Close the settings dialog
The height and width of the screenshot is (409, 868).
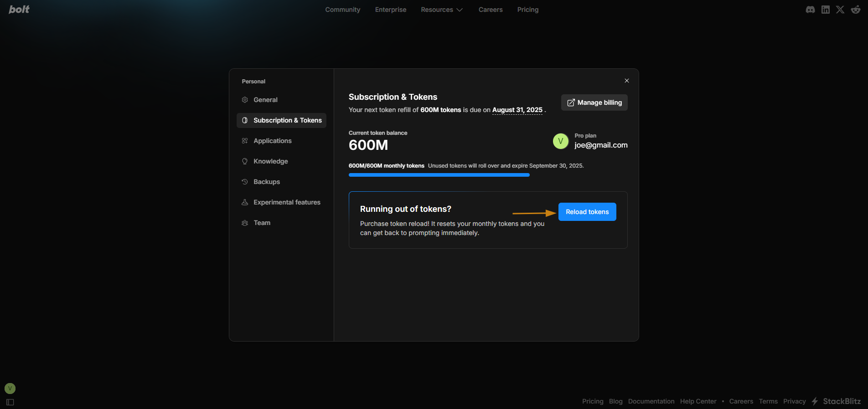pyautogui.click(x=627, y=81)
